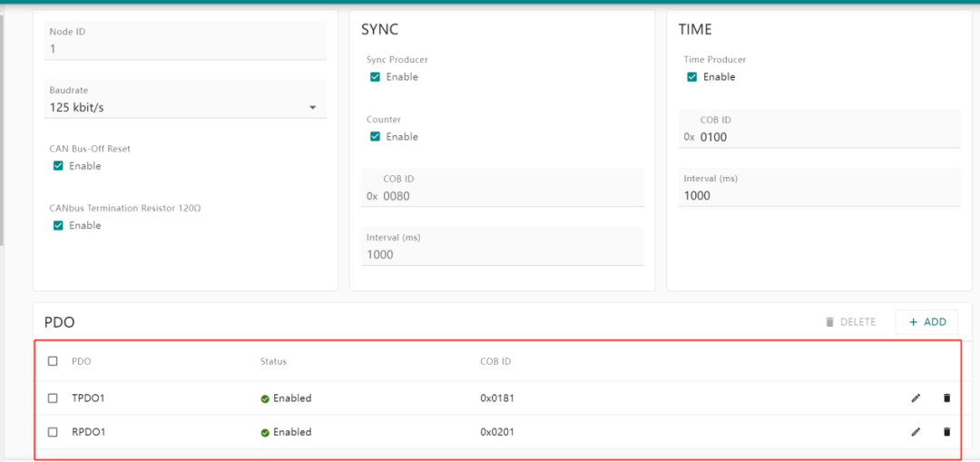
Task: Delete RPDO1 using its trash icon
Action: [x=946, y=431]
